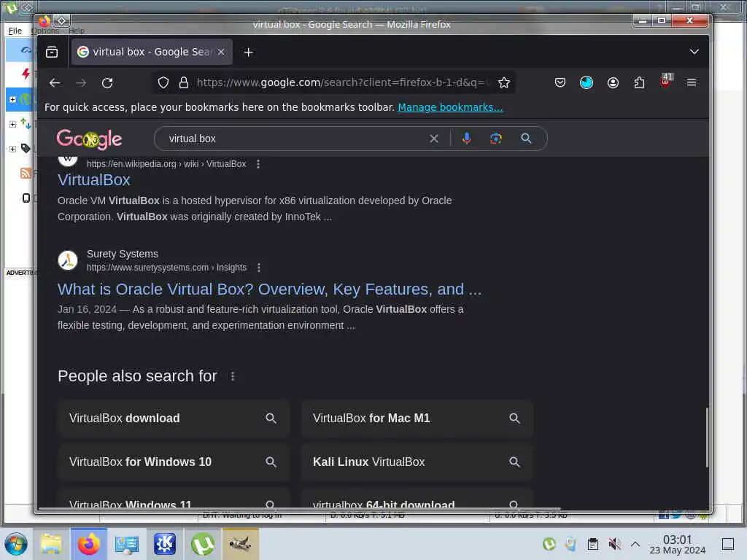Open Google Lens image search
The image size is (747, 560).
[496, 139]
